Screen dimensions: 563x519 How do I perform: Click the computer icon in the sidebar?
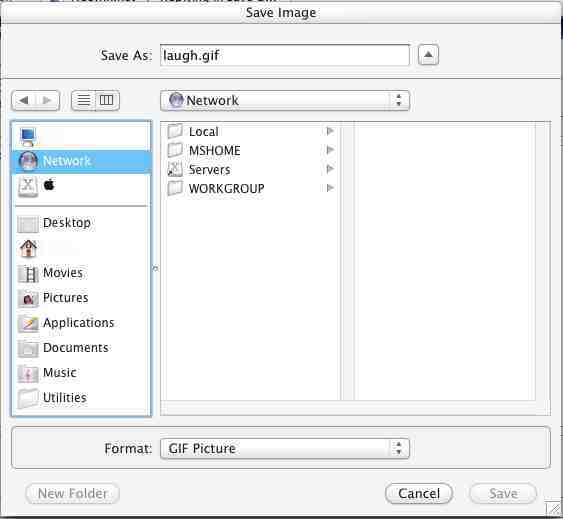click(x=27, y=137)
